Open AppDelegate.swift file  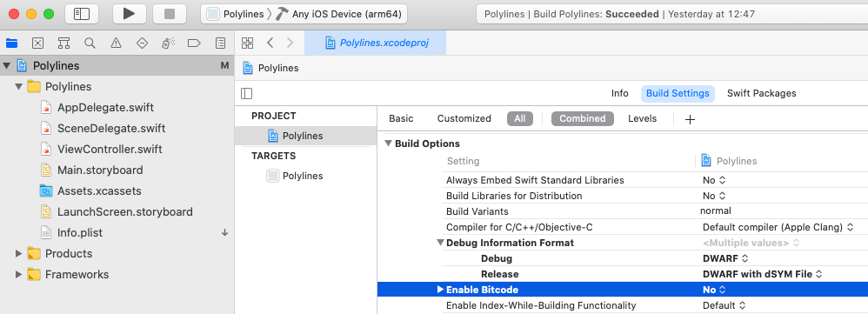click(x=105, y=108)
